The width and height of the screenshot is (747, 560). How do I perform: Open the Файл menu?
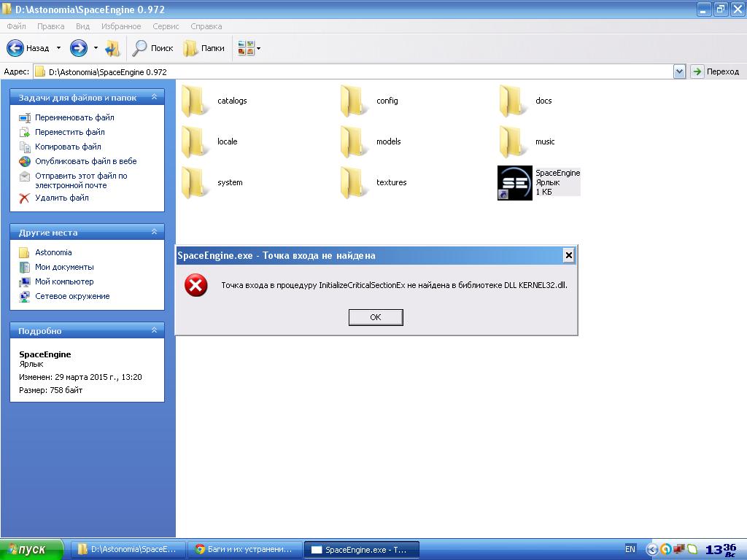coord(16,26)
